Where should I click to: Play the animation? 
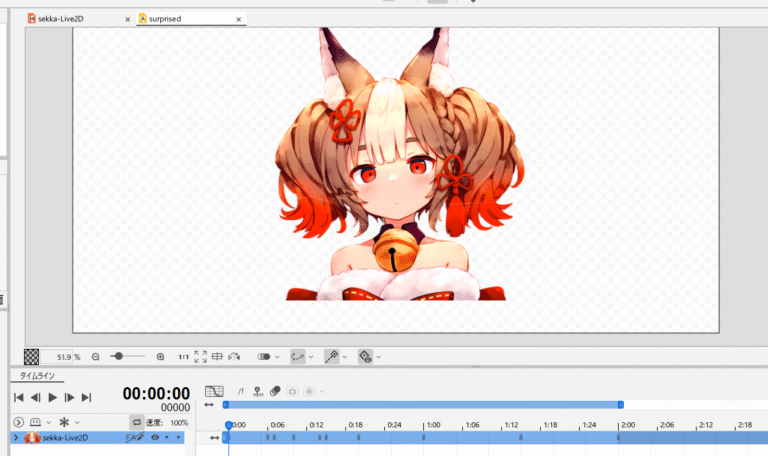coord(52,397)
